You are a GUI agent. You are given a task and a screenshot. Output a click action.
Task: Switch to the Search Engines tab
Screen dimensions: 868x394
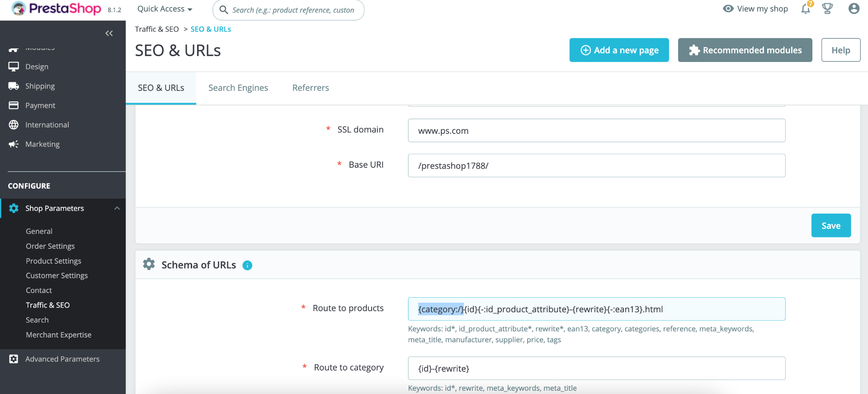click(238, 88)
